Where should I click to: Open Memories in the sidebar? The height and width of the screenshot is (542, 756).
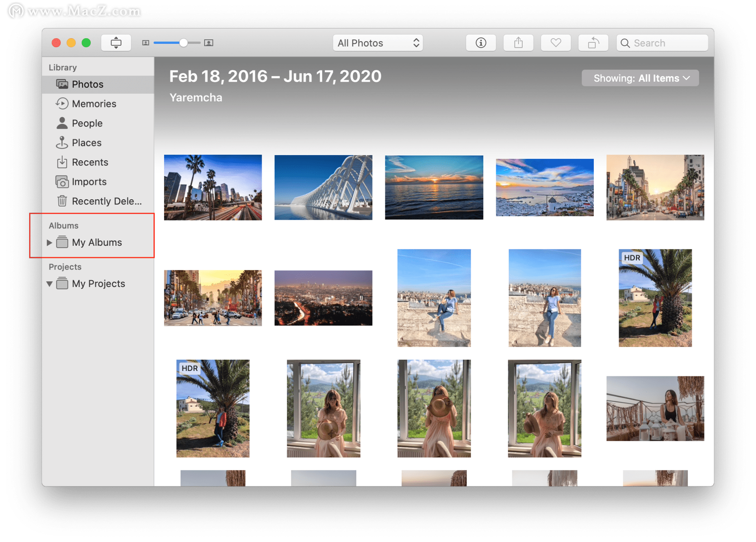pos(94,104)
